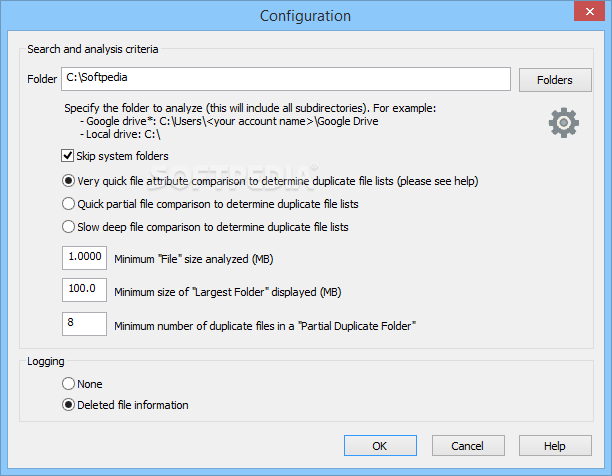Confirm settings with the OK button
The height and width of the screenshot is (476, 612).
[380, 446]
